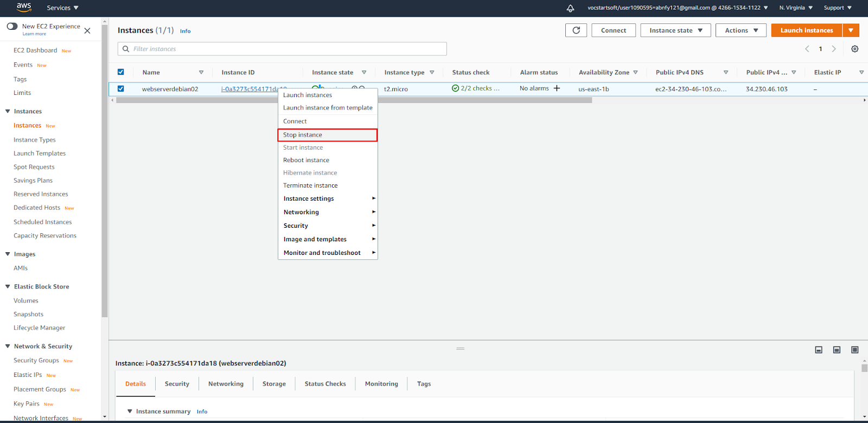Screen dimensions: 868x423
Task: Open table preferences gear icon
Action: pos(854,49)
